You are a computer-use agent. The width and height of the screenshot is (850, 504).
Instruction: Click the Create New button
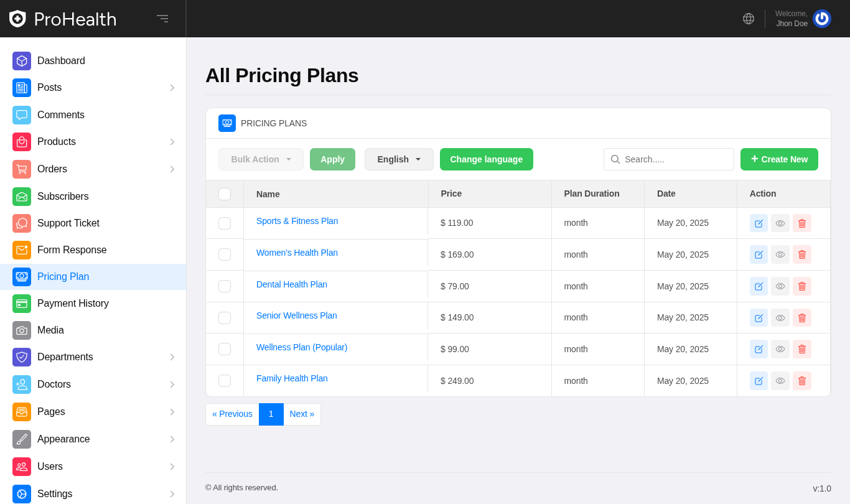(779, 159)
